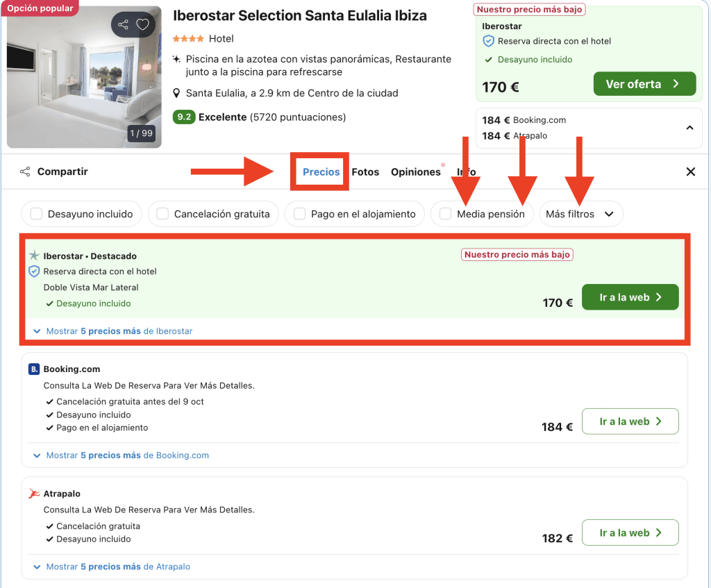Viewport: 711px width, 588px height.
Task: Toggle the Media pensión filter checkbox
Action: click(x=446, y=214)
